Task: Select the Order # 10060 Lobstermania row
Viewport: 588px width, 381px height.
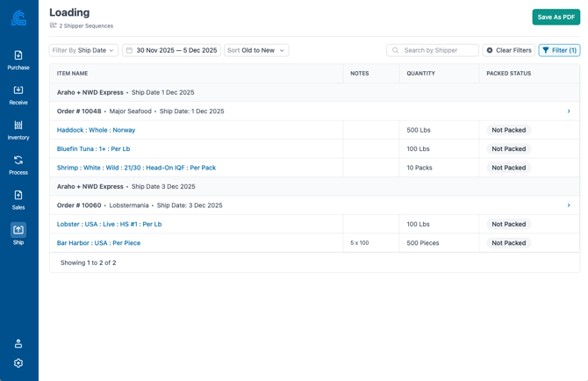Action: point(315,205)
